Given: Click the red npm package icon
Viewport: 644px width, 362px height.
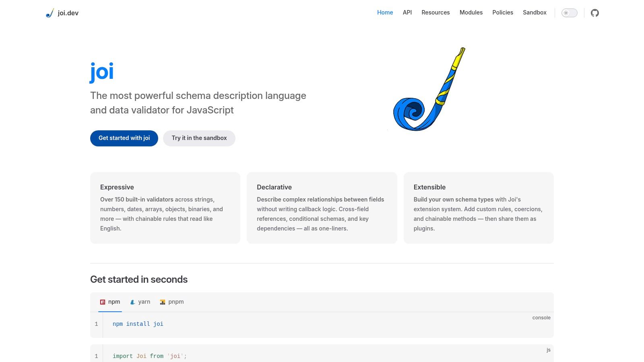Looking at the screenshot, I should [102, 302].
